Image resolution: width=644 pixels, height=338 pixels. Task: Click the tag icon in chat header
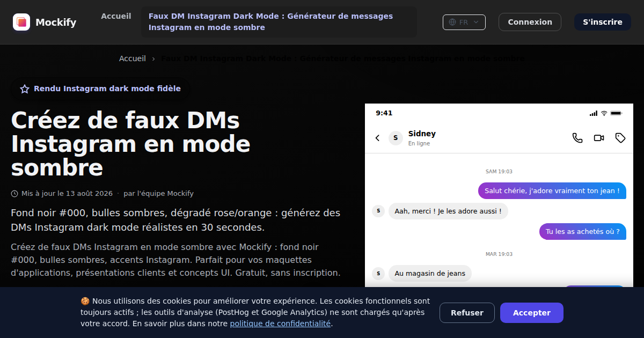tap(620, 138)
